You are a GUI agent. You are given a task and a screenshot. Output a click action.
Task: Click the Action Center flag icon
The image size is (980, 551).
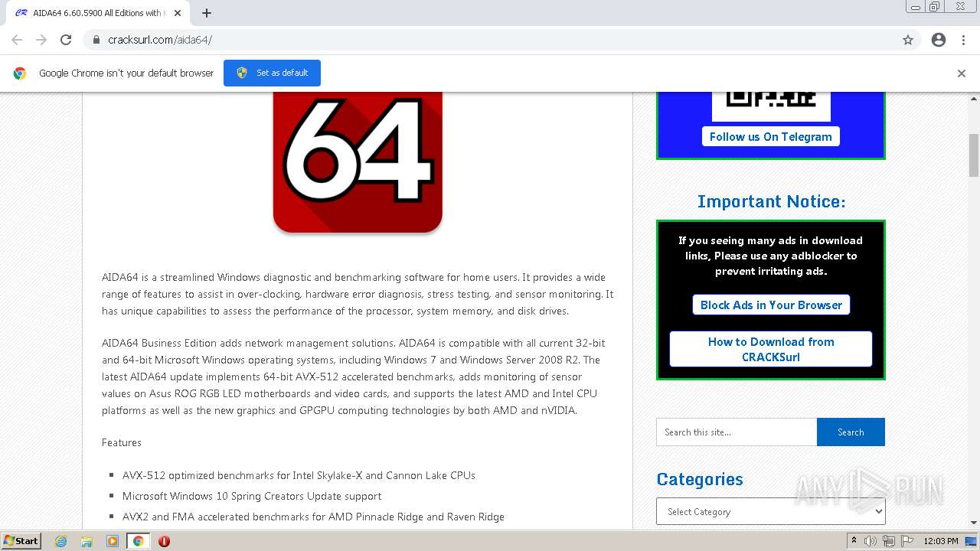pyautogui.click(x=907, y=541)
